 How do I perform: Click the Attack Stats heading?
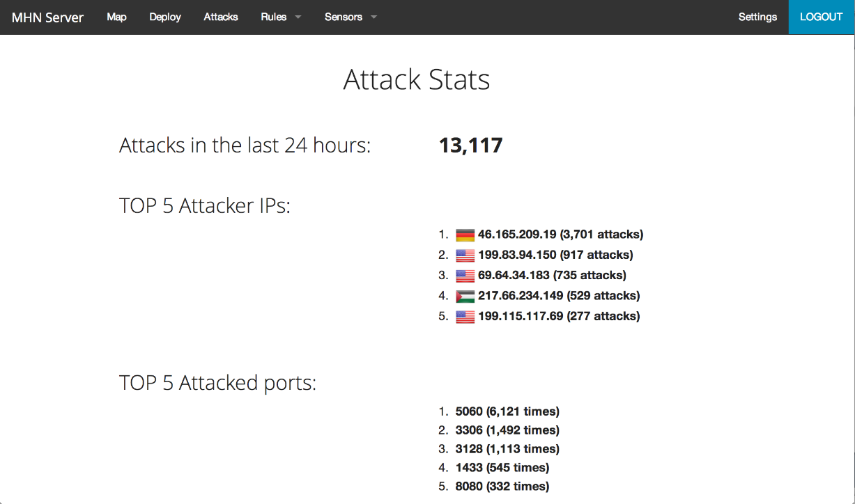417,80
